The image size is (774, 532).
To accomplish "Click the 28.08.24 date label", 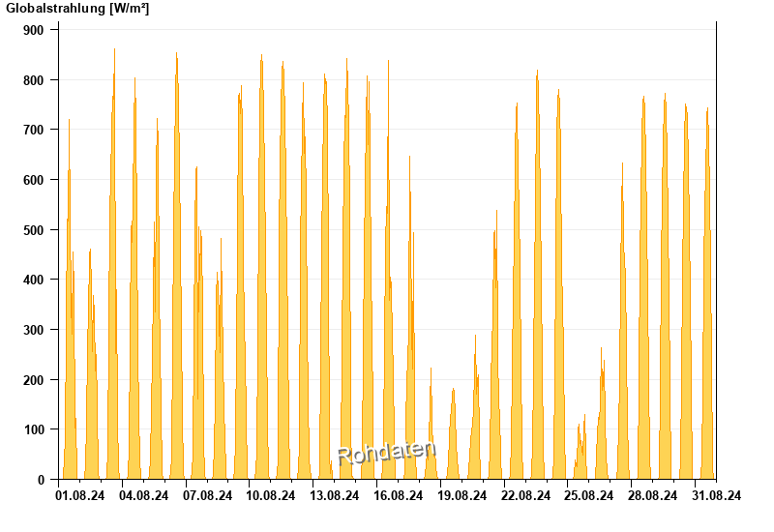I will (x=652, y=496).
